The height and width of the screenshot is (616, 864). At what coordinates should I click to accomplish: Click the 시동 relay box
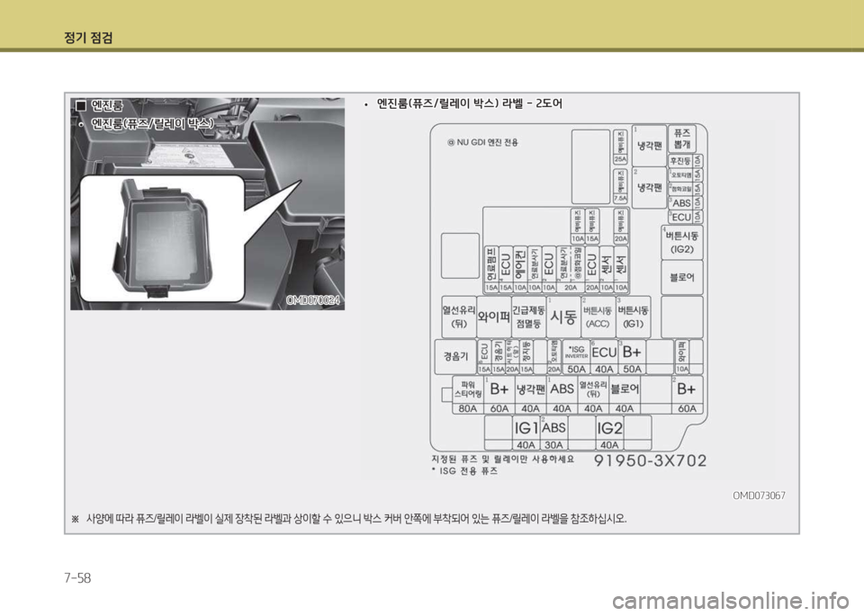point(563,317)
